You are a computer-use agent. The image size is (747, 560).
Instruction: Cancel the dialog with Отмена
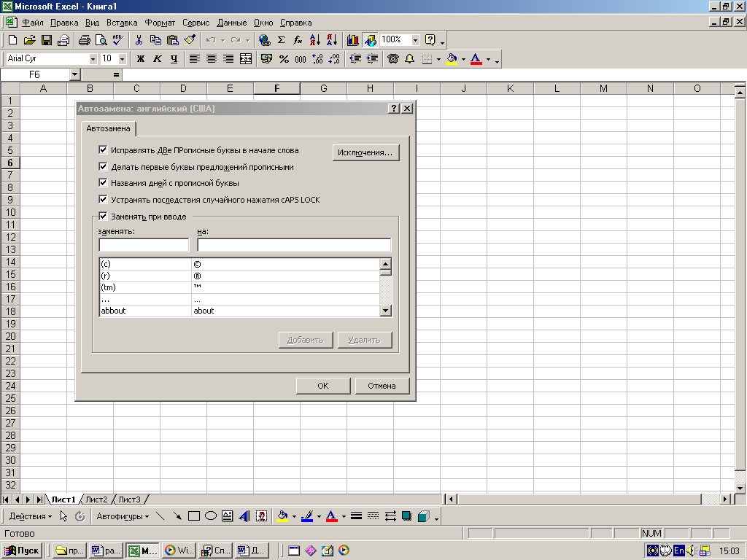[382, 386]
